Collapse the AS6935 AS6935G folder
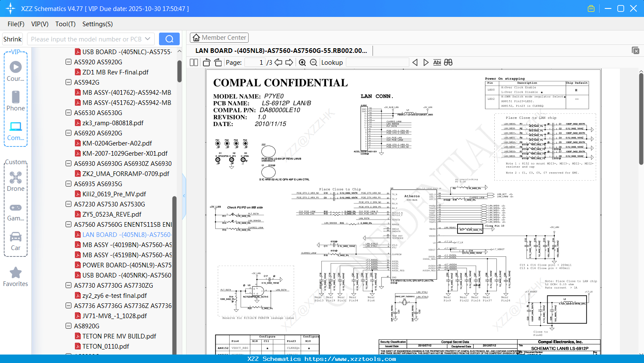The height and width of the screenshot is (363, 644). point(69,184)
